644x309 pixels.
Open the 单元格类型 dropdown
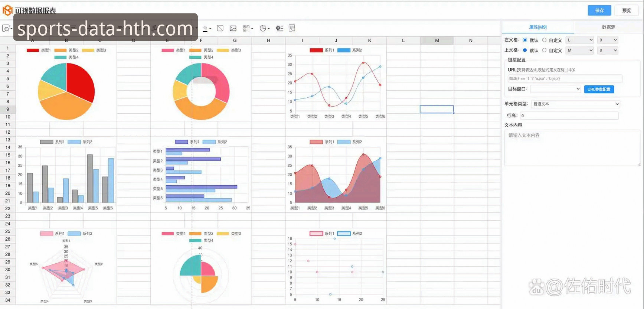coord(575,104)
